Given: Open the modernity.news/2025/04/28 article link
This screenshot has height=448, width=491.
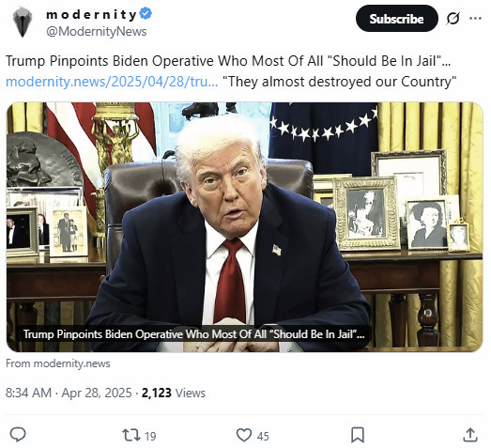Looking at the screenshot, I should click(112, 82).
